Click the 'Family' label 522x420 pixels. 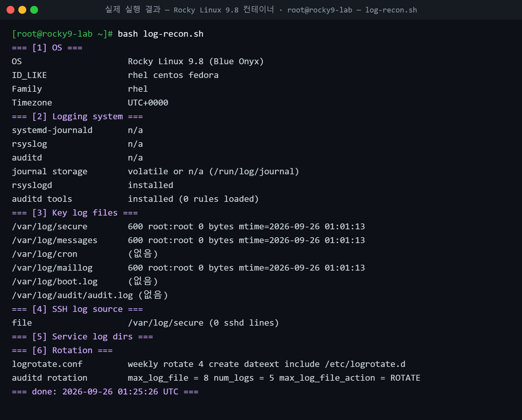pos(27,89)
